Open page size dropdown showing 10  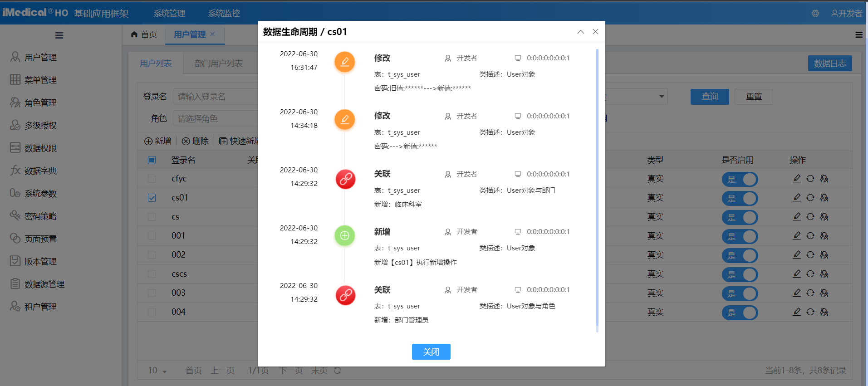point(157,371)
